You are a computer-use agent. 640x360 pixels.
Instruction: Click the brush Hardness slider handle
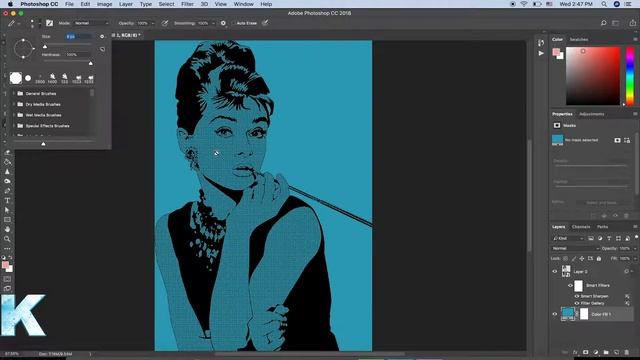tap(91, 63)
